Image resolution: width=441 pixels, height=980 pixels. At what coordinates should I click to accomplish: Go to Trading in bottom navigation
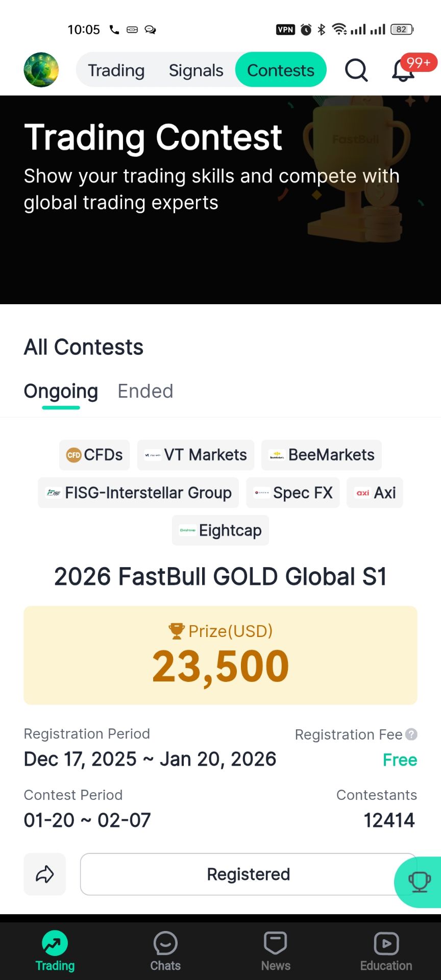[x=55, y=951]
